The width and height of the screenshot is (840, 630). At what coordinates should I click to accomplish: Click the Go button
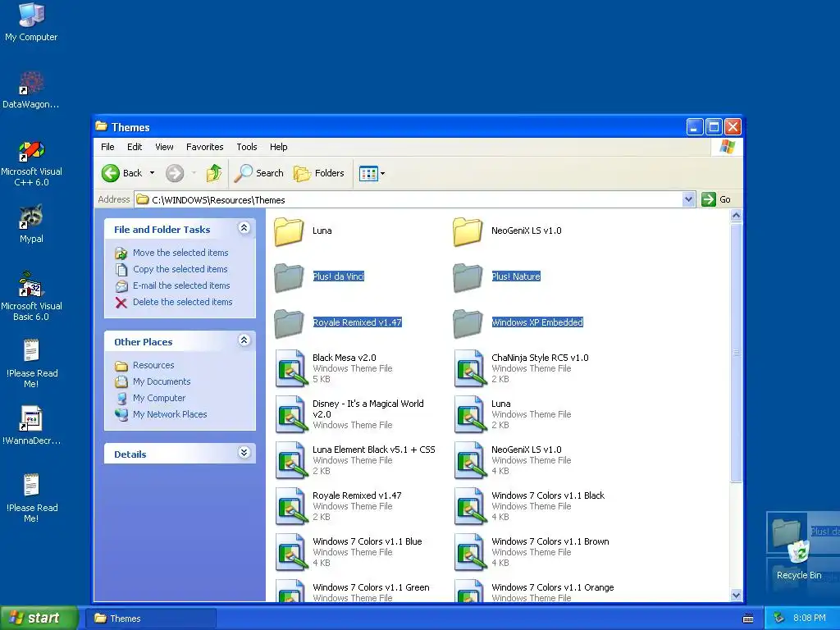716,199
